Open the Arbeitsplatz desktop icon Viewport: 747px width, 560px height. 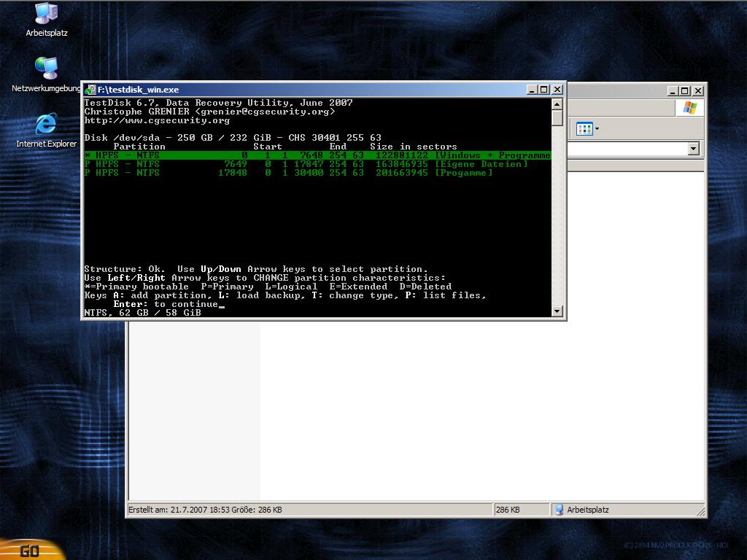pos(46,20)
